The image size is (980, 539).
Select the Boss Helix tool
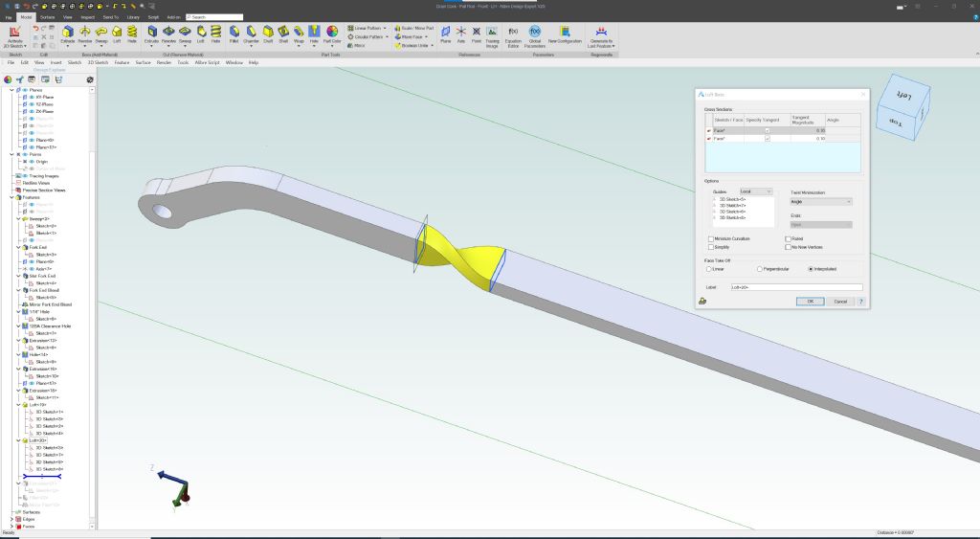(x=132, y=34)
